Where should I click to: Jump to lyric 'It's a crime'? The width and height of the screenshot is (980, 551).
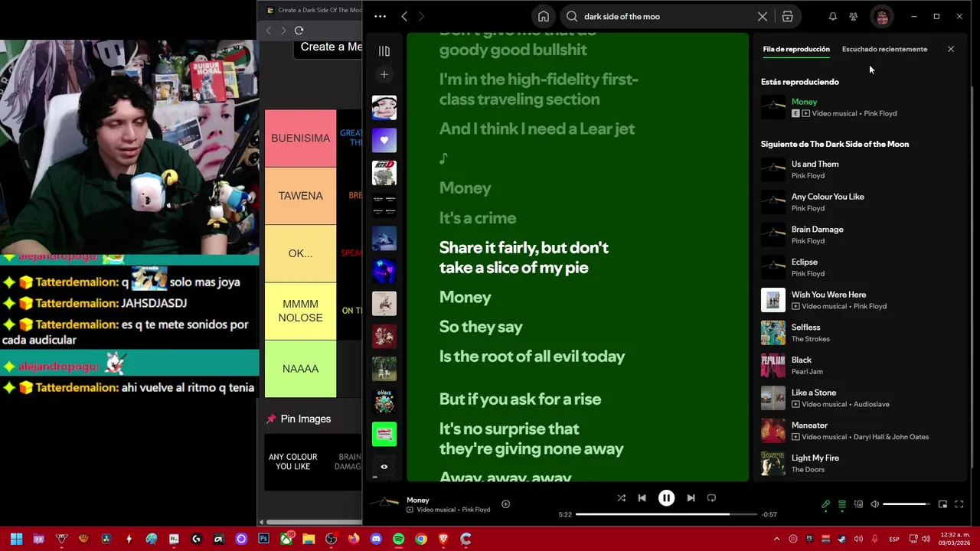pyautogui.click(x=478, y=218)
